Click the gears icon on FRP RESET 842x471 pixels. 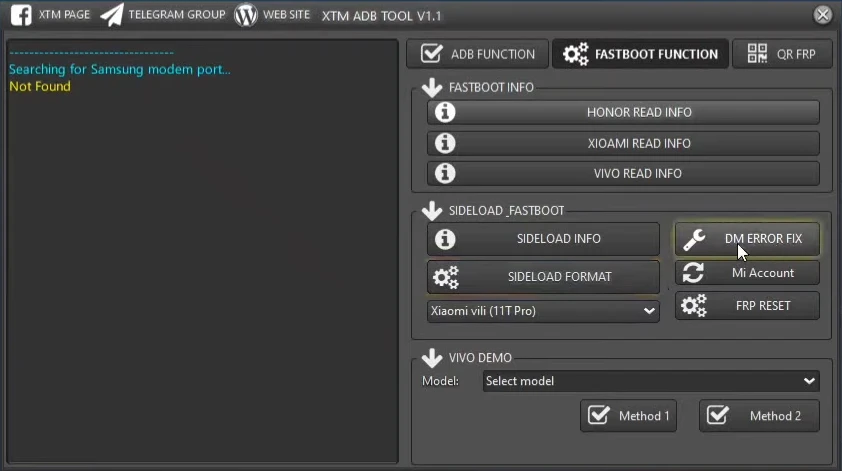[x=694, y=306]
